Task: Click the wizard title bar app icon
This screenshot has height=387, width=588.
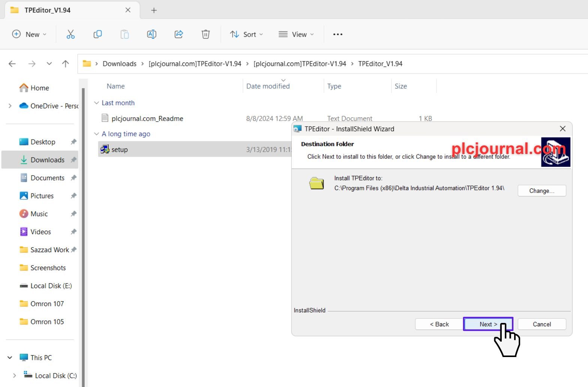Action: point(297,129)
